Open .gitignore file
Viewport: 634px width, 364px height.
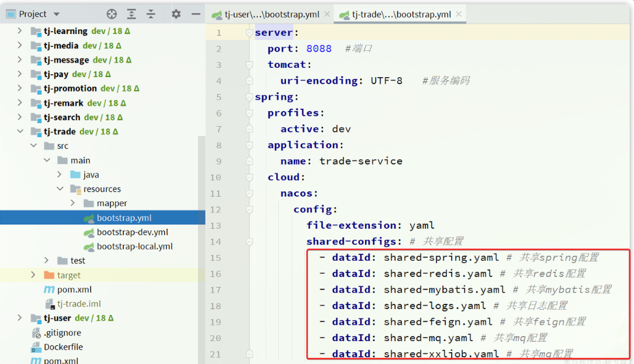point(62,333)
